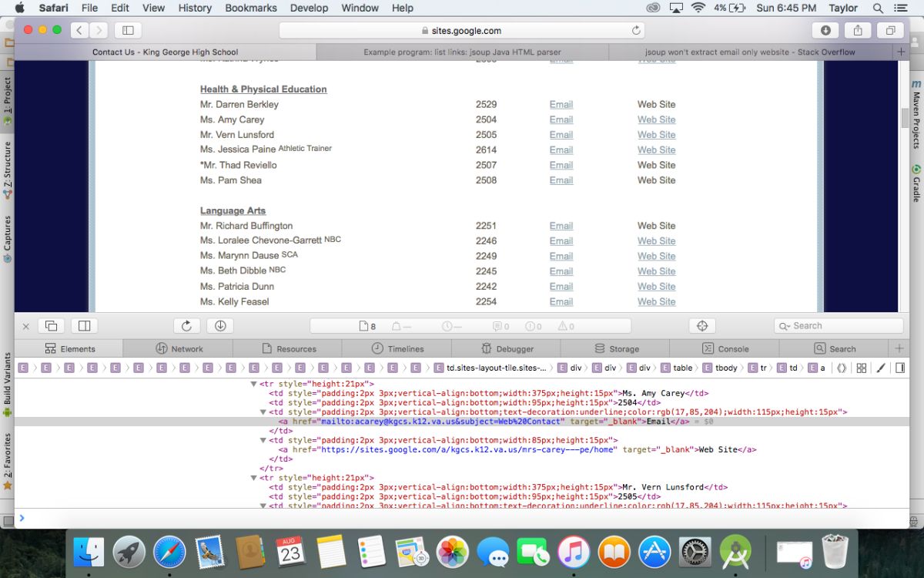Select the table element in the breadcrumb
This screenshot has height=578, width=924.
677,368
